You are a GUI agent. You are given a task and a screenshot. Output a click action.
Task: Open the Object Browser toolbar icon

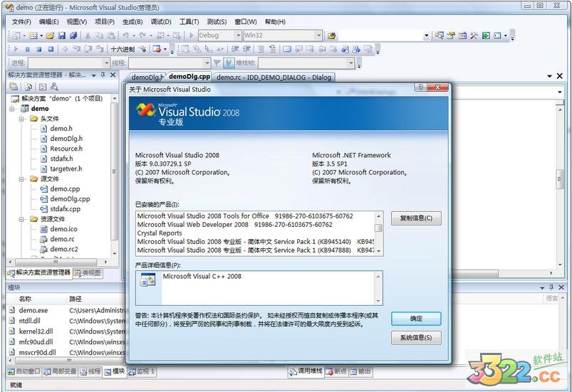pyautogui.click(x=462, y=36)
